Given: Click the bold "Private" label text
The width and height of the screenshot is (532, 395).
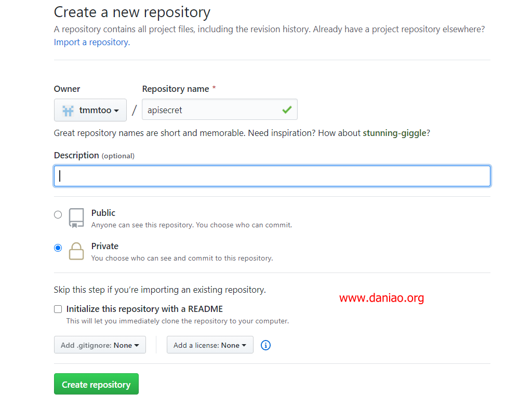Looking at the screenshot, I should click(105, 246).
